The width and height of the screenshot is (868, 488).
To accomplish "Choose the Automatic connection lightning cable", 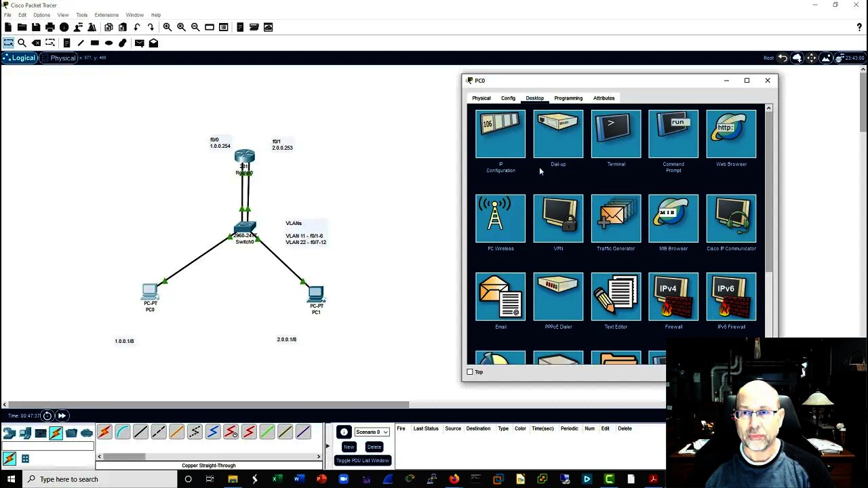I will click(104, 432).
